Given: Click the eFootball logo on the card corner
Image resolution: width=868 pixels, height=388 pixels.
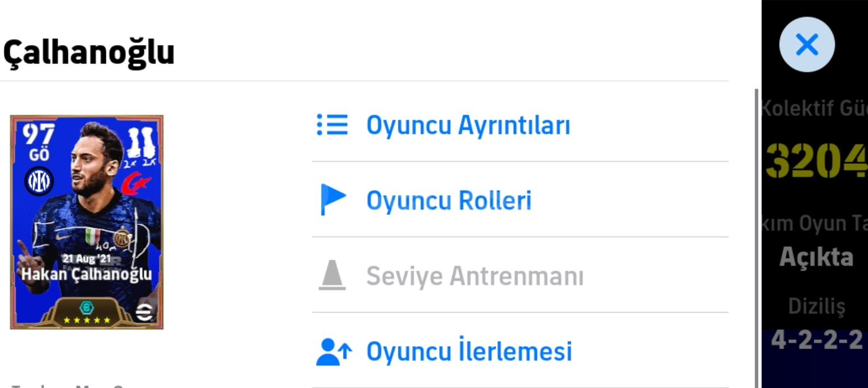Looking at the screenshot, I should pyautogui.click(x=145, y=313).
